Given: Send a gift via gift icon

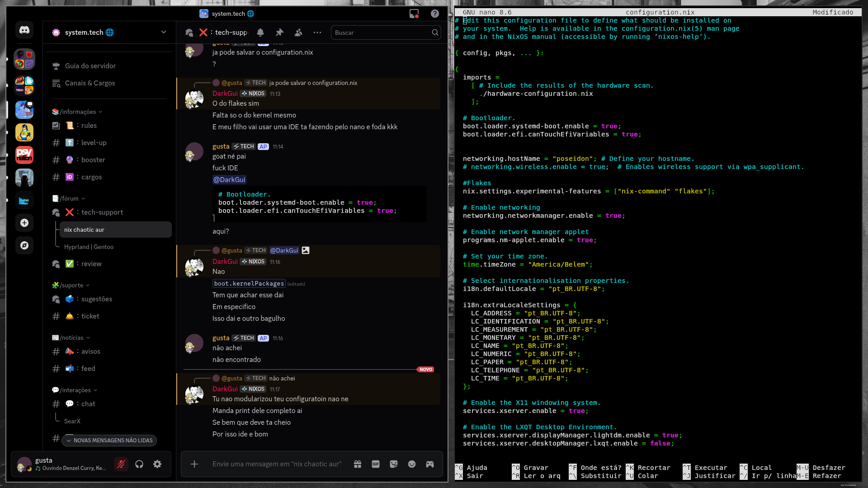Looking at the screenshot, I should (x=358, y=464).
